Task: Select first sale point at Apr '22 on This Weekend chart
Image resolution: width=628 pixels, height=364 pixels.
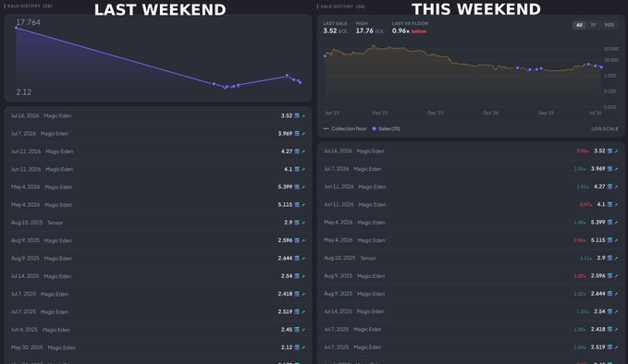Action: [x=325, y=56]
